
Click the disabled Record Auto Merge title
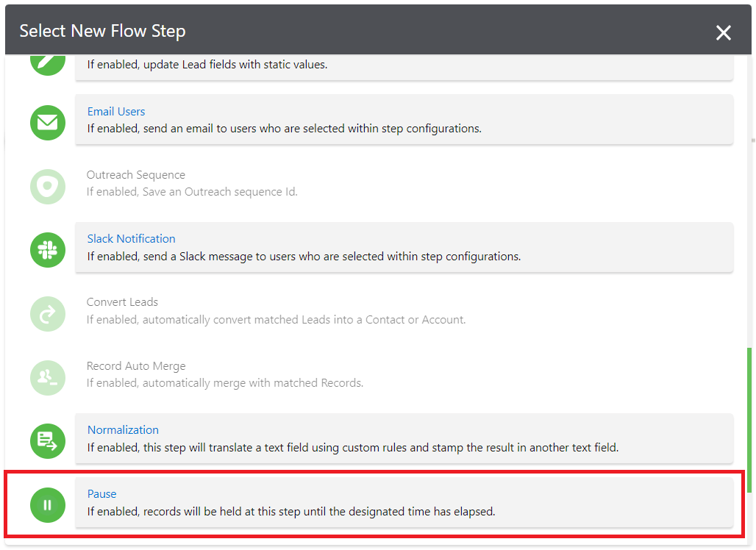point(135,366)
